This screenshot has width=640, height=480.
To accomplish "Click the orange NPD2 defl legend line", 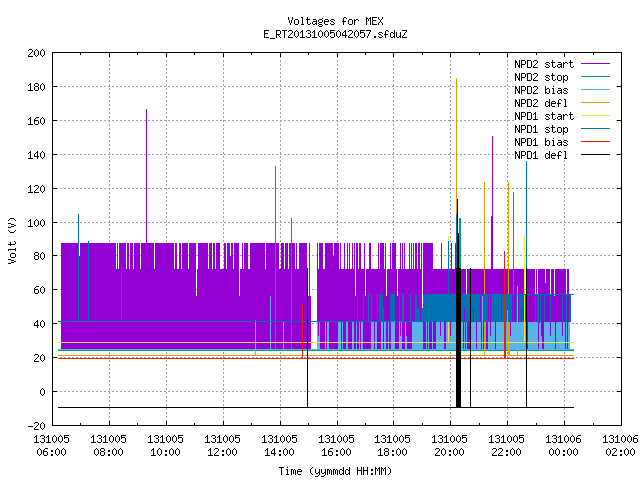I will [x=595, y=103].
